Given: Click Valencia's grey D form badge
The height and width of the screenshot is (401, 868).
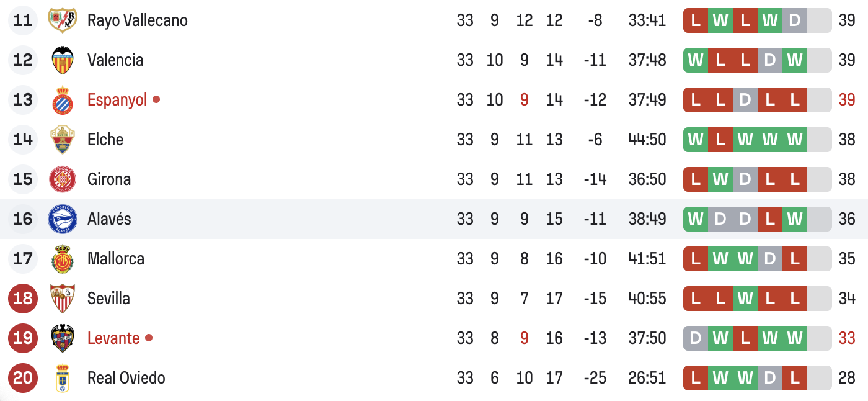Looking at the screenshot, I should tap(770, 60).
